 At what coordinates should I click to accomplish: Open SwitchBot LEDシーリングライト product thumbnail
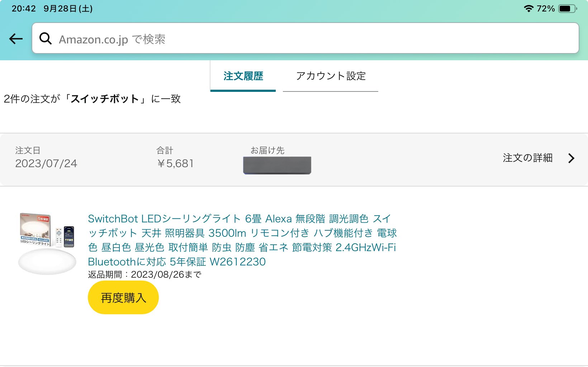[x=47, y=244]
